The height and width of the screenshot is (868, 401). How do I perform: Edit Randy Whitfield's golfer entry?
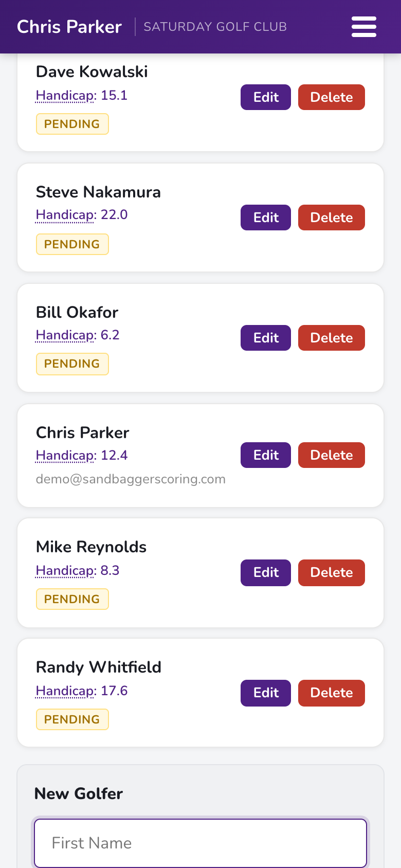point(266,693)
